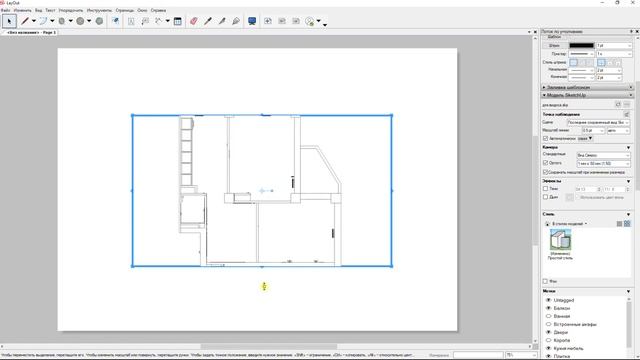
Task: Open the Tools menu
Action: tap(99, 10)
